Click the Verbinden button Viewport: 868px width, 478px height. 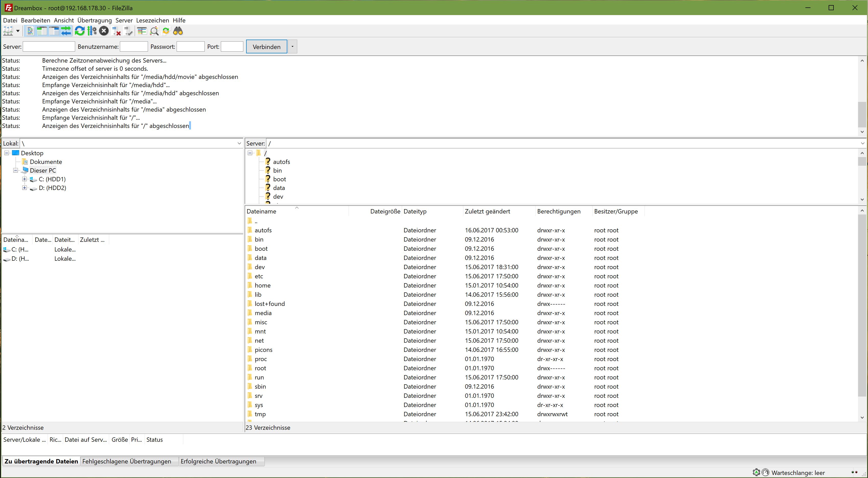coord(266,46)
